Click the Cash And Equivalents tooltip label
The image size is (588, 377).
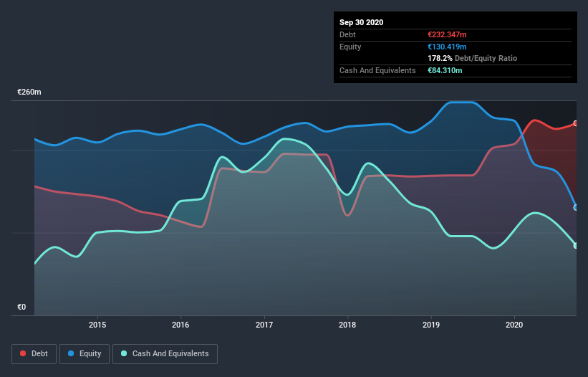pos(377,70)
